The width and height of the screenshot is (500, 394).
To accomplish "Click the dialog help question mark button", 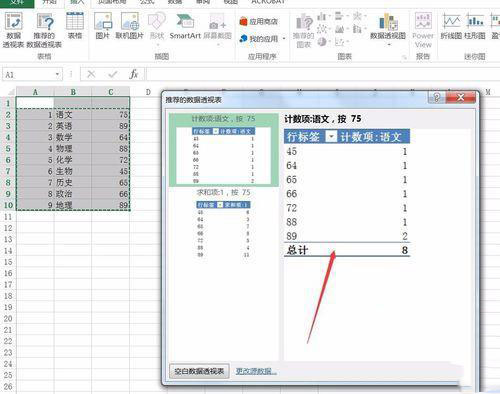I will [x=436, y=97].
